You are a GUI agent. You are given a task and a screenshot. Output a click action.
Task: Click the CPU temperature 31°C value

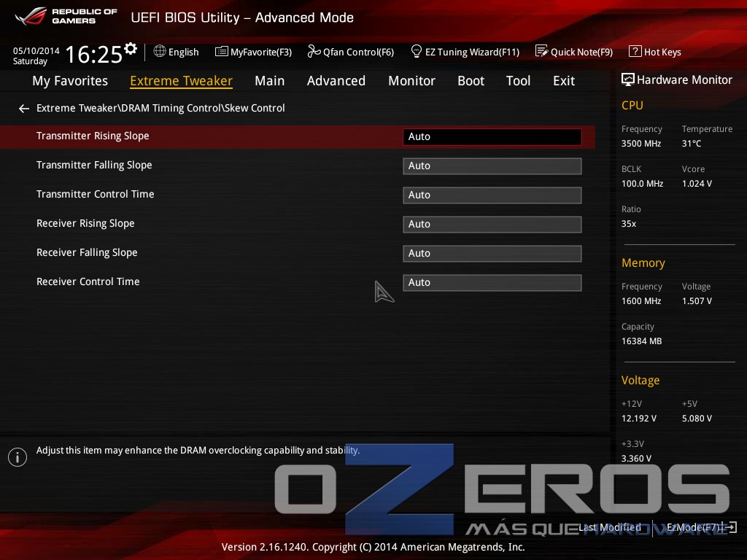692,144
